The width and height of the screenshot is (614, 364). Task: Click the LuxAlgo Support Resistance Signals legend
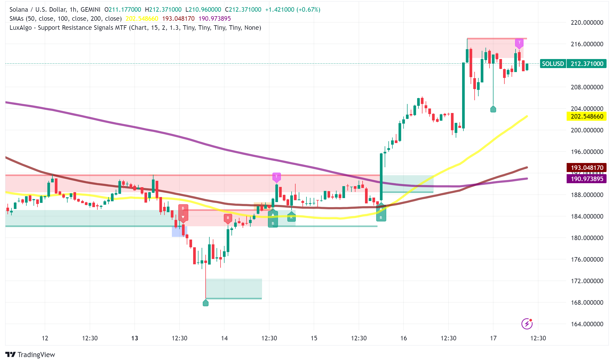pos(135,28)
